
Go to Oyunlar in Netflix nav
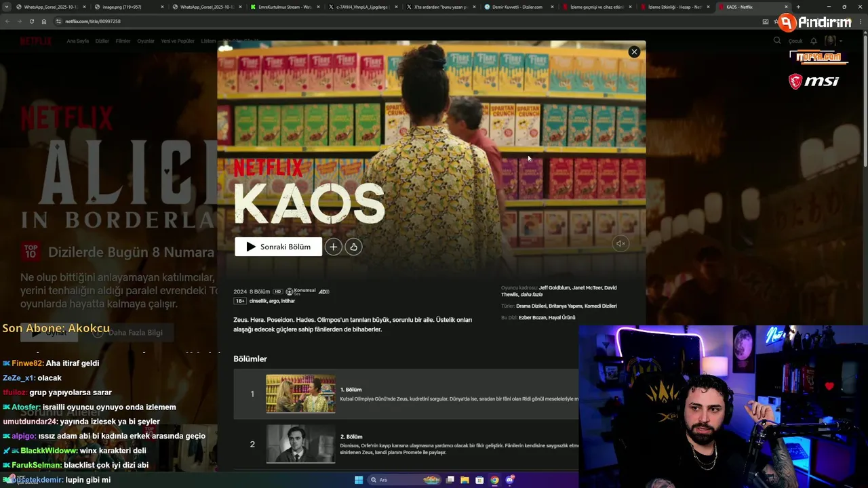(x=146, y=41)
